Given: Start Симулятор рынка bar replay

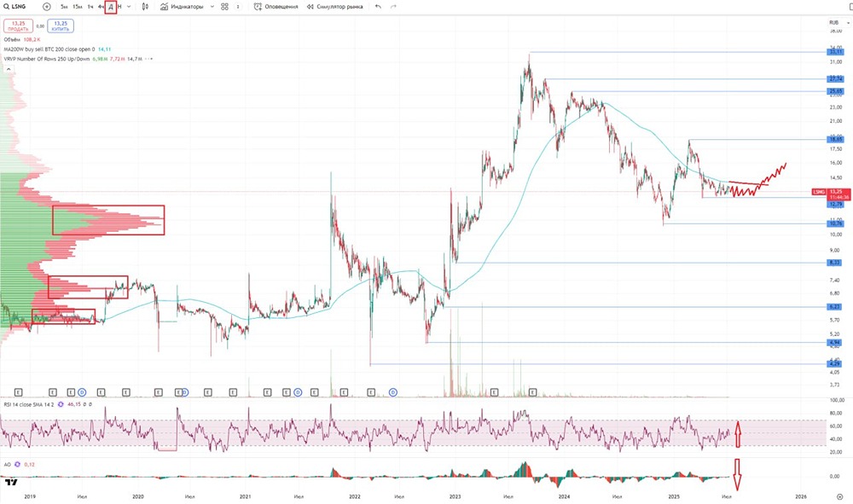Looking at the screenshot, I should click(334, 7).
